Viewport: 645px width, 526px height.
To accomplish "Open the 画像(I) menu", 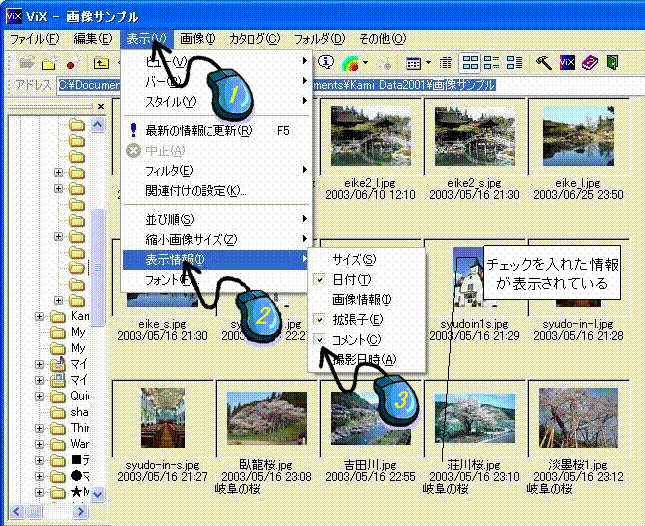I will point(197,39).
